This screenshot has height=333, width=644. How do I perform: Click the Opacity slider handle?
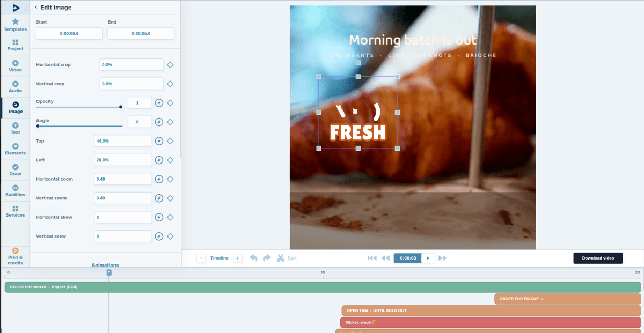pos(121,107)
